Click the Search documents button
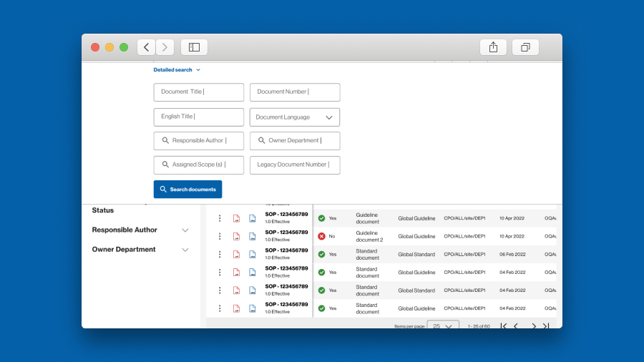This screenshot has height=362, width=644. tap(187, 189)
